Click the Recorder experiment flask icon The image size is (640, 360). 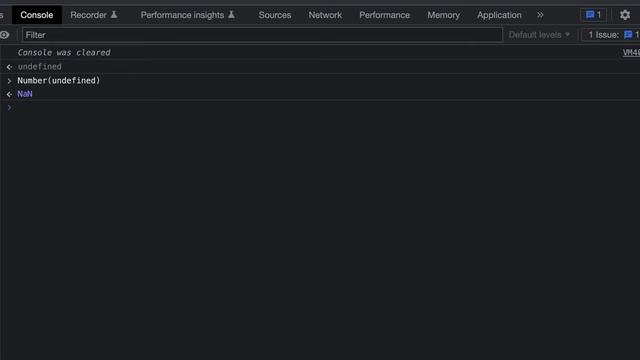coord(114,15)
